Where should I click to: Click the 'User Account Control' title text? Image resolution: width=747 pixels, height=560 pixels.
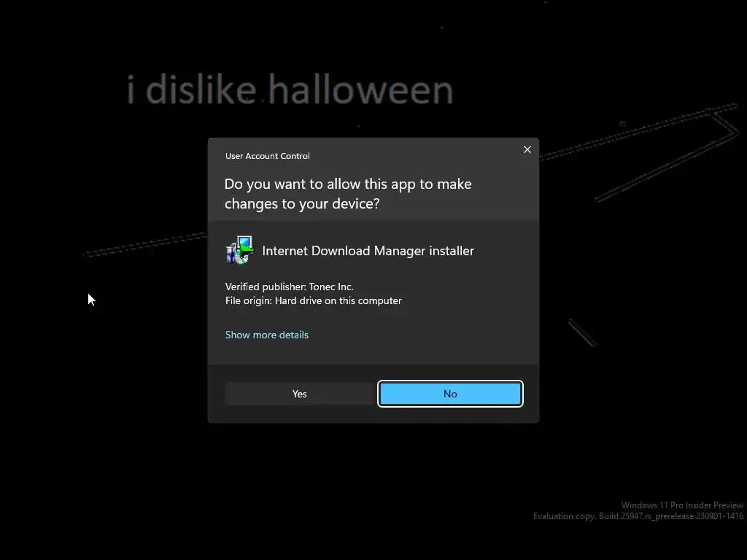coord(267,156)
